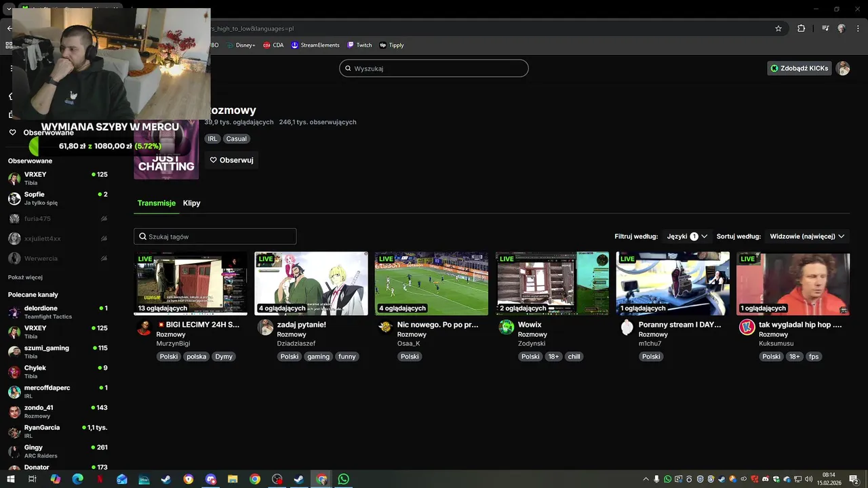Open the football match stream thumbnail by Osaa_K
Image resolution: width=868 pixels, height=488 pixels.
pyautogui.click(x=431, y=283)
